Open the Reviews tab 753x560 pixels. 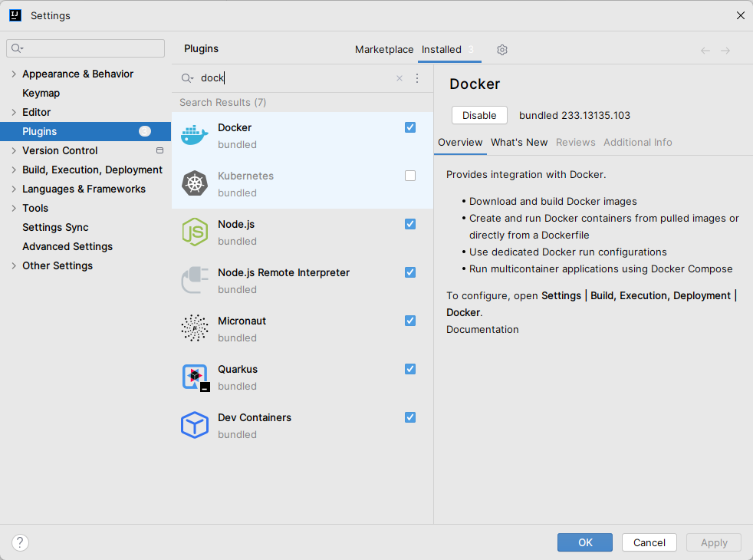pyautogui.click(x=576, y=142)
